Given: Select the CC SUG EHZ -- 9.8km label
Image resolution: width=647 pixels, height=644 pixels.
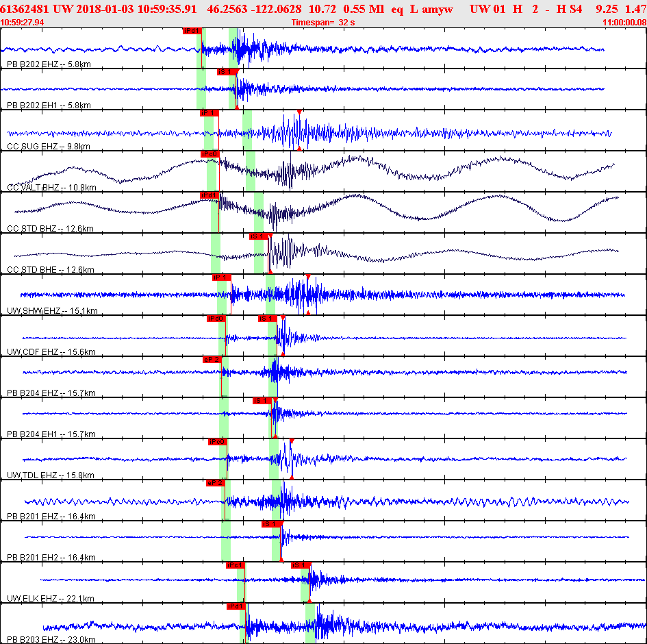Looking at the screenshot, I should tap(49, 146).
